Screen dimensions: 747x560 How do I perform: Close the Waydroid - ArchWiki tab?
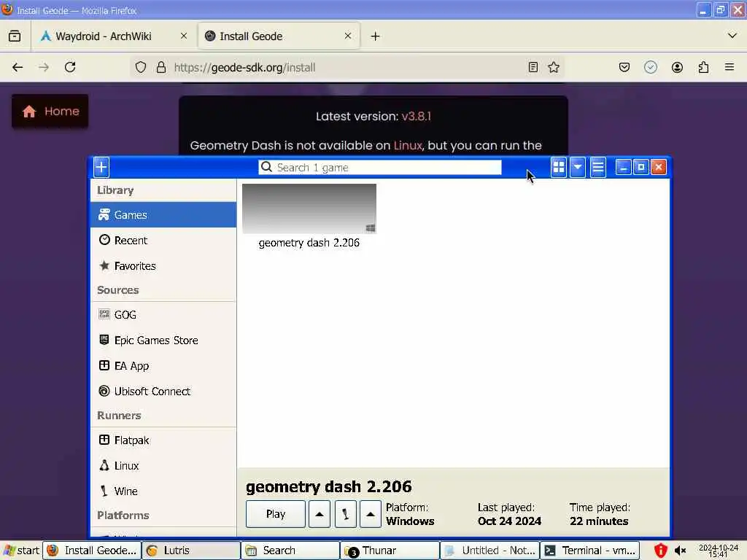point(183,36)
